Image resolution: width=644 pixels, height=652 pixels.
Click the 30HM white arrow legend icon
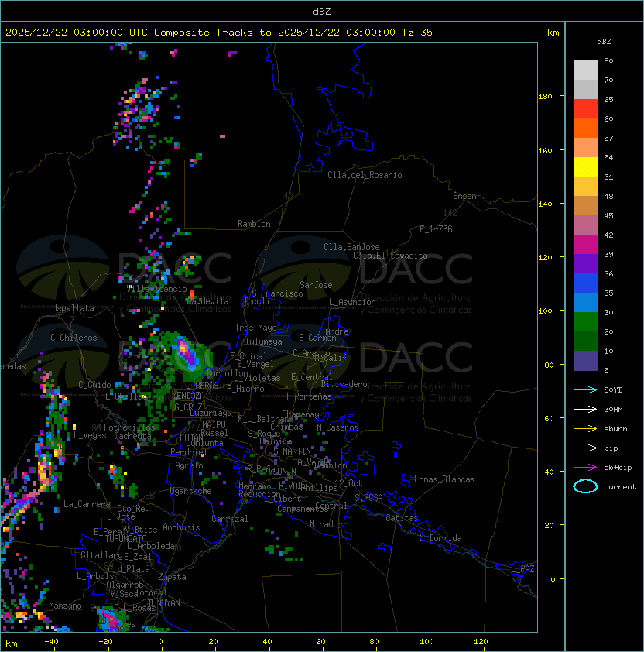pos(585,409)
